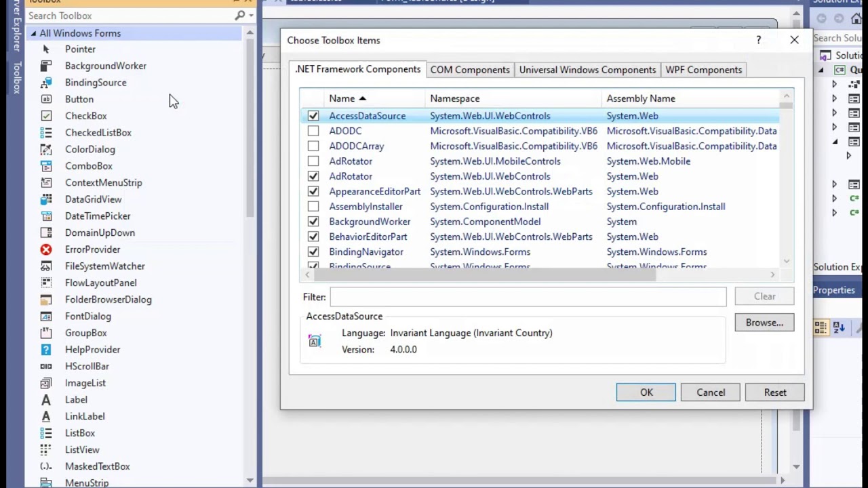Open Universal Windows Components tab
This screenshot has height=488, width=868.
point(587,70)
